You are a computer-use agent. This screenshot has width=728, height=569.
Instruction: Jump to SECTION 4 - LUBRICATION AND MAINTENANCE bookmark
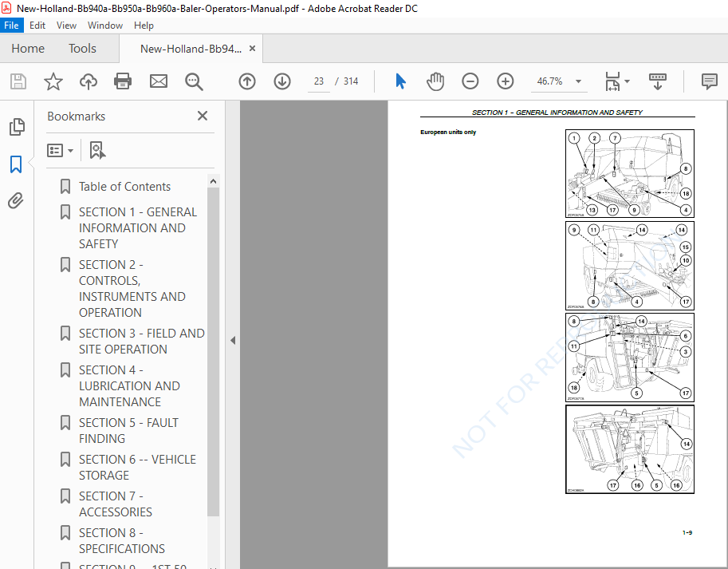tap(129, 385)
